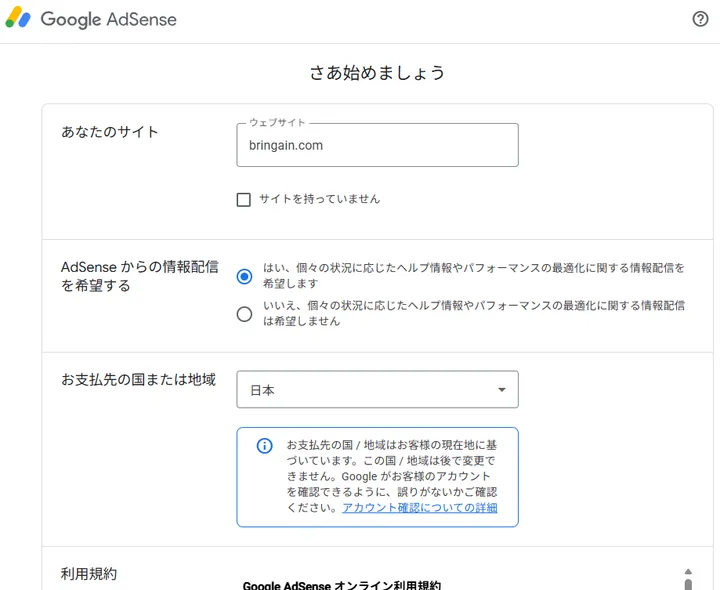Click the website field containing bringain.com
The image size is (720, 590).
pyautogui.click(x=377, y=145)
